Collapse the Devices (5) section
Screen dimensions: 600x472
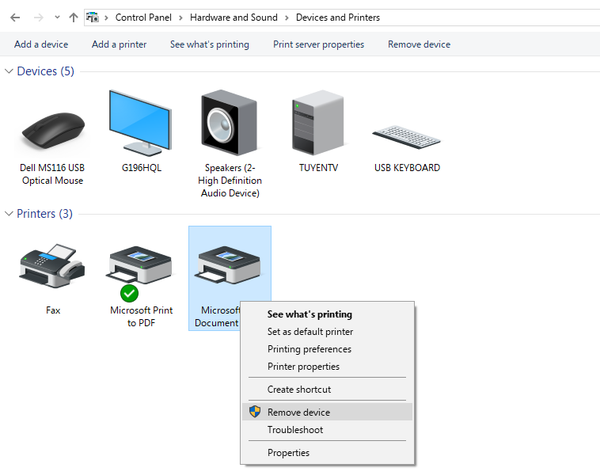click(9, 71)
